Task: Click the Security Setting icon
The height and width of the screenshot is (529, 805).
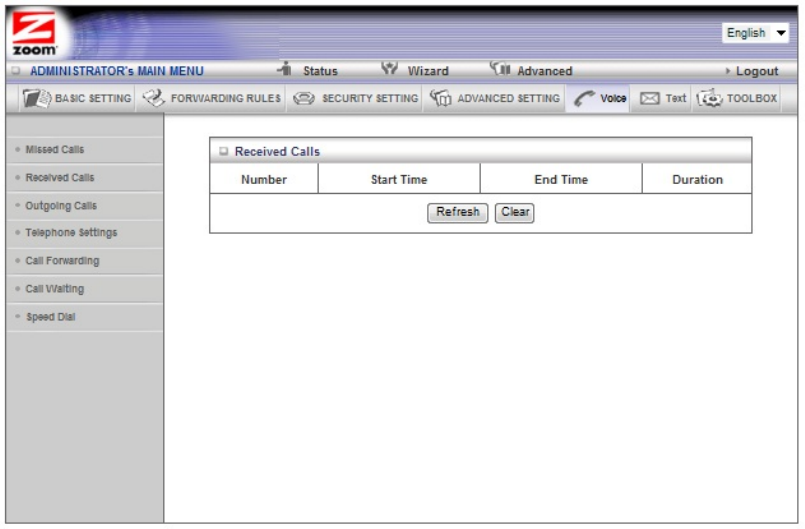Action: [303, 98]
